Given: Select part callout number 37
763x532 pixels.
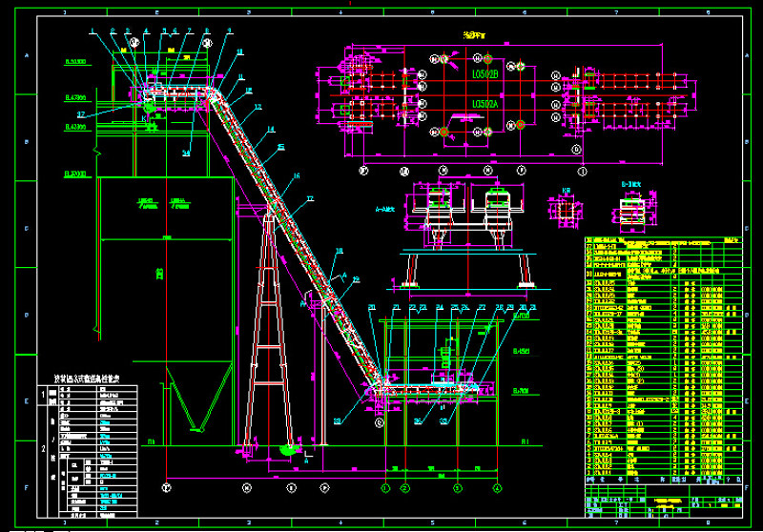Looking at the screenshot, I should tap(81, 114).
